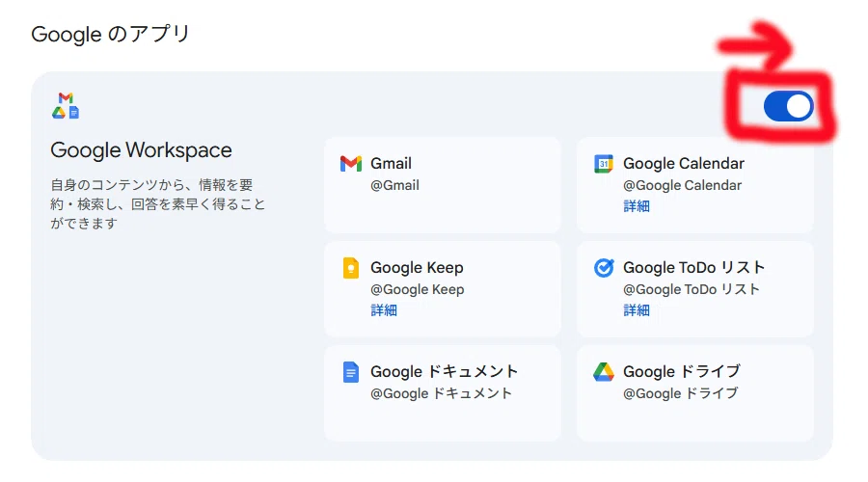
Task: Select the Gmail card title
Action: pyautogui.click(x=391, y=164)
